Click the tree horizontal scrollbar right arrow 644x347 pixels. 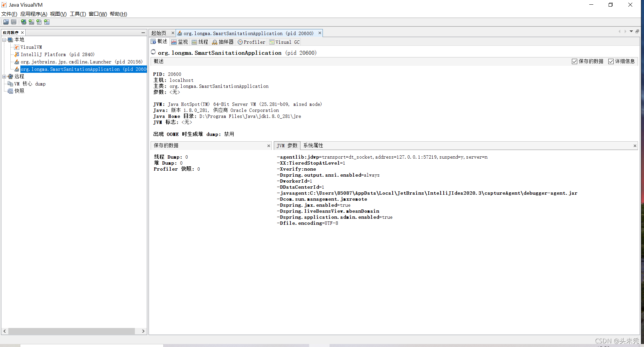[143, 331]
